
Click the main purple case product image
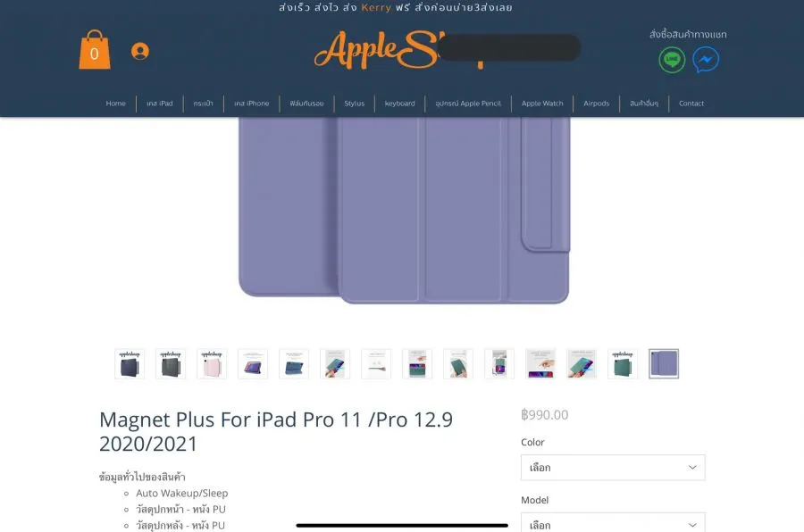tap(404, 210)
